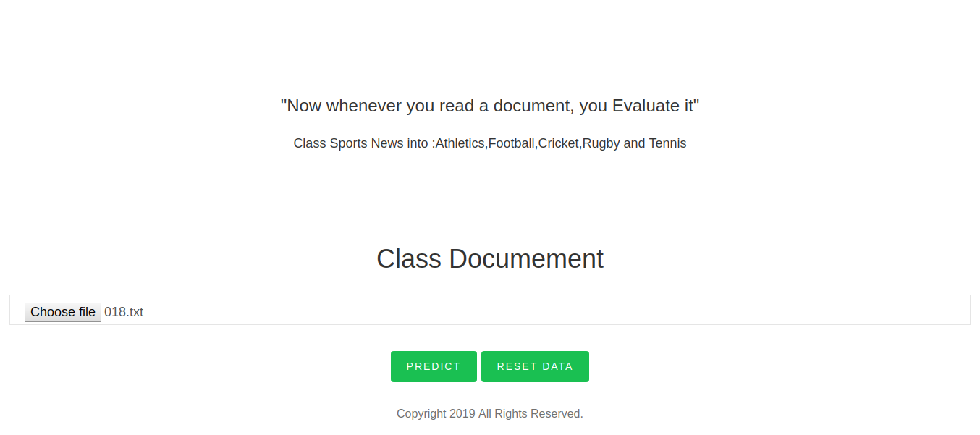
Task: Click the PREDICT button
Action: [x=434, y=366]
